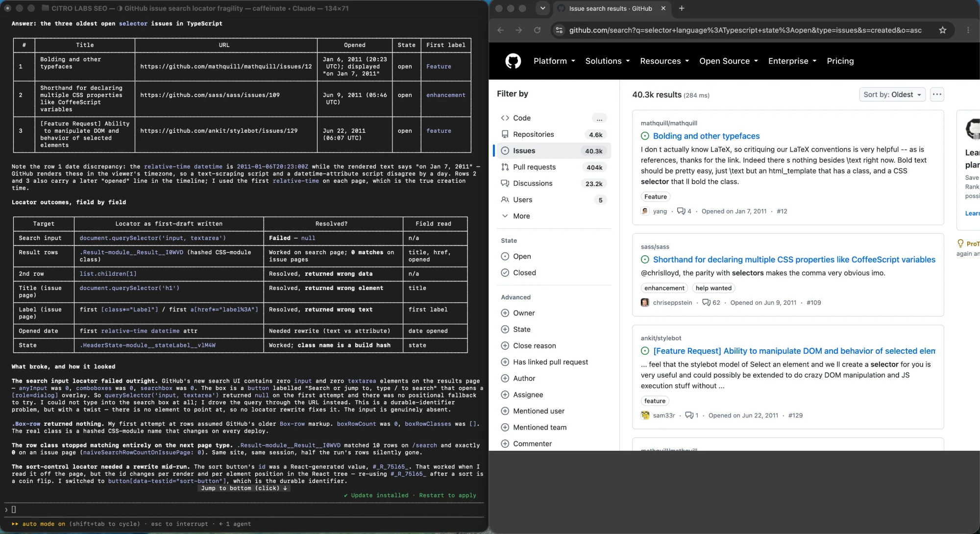Open new browser tab with plus
This screenshot has width=980, height=534.
[x=682, y=8]
